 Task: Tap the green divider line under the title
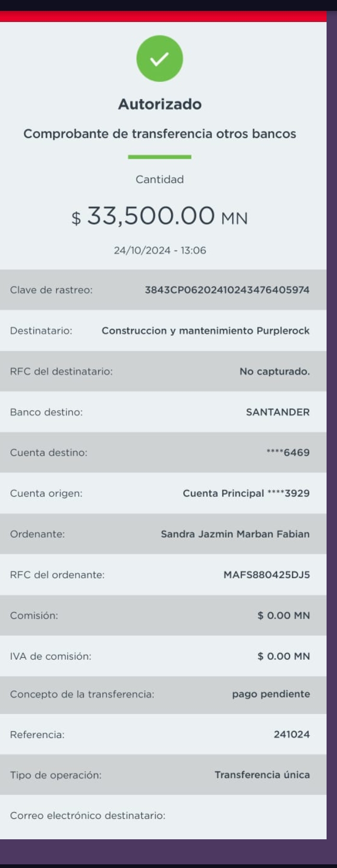pos(160,157)
